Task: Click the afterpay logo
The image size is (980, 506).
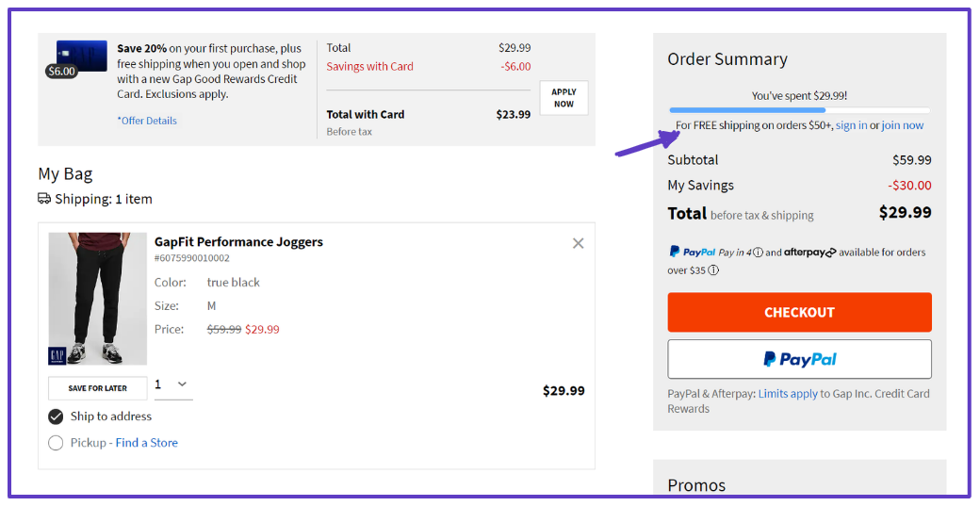Action: click(x=810, y=253)
